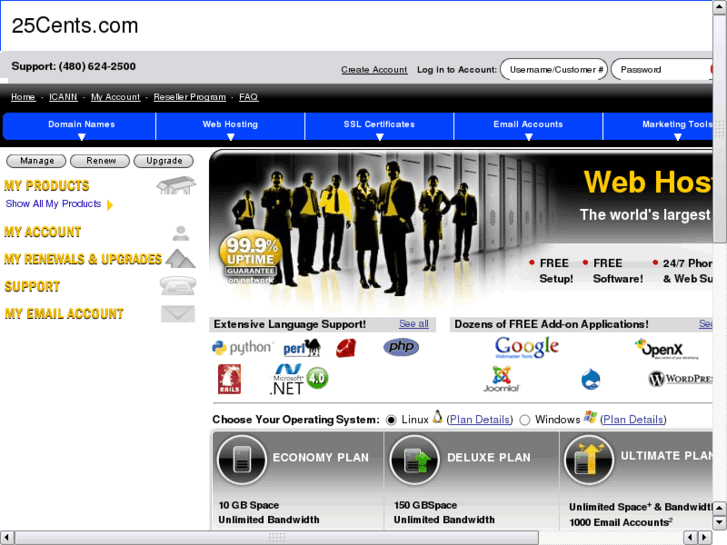Click the Password input field
This screenshot has width=727, height=545.
pos(662,70)
